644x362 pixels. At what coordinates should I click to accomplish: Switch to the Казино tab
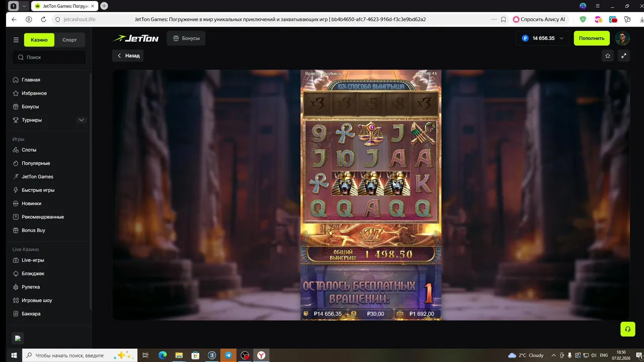tap(39, 40)
